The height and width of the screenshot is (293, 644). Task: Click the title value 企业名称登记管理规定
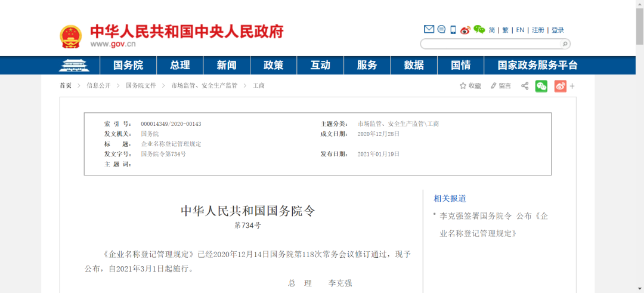[x=171, y=144]
